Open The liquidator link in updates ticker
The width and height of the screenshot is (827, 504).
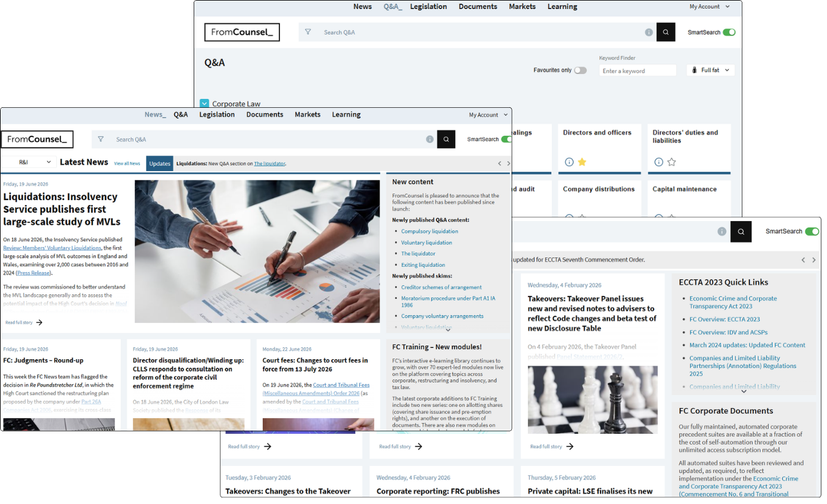(x=269, y=163)
